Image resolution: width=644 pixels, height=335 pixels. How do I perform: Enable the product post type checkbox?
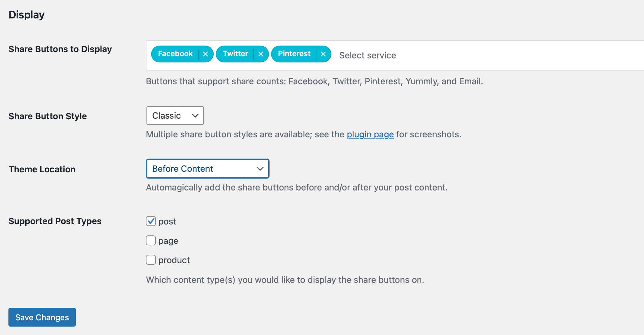151,259
